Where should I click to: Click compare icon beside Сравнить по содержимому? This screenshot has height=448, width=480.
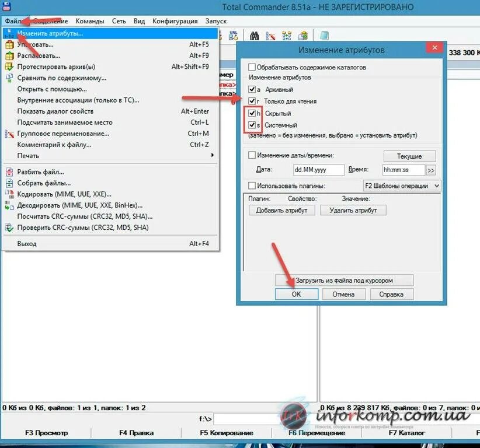tap(9, 78)
